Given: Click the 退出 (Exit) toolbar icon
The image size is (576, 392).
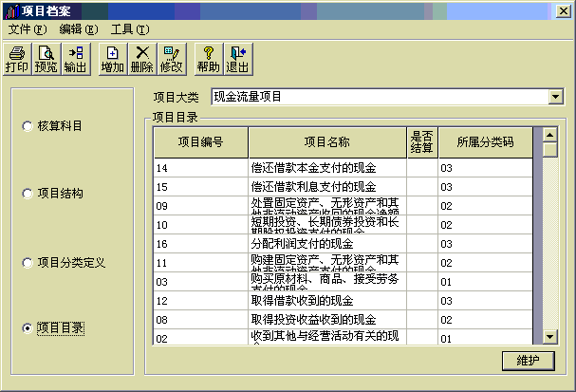Looking at the screenshot, I should tap(237, 59).
